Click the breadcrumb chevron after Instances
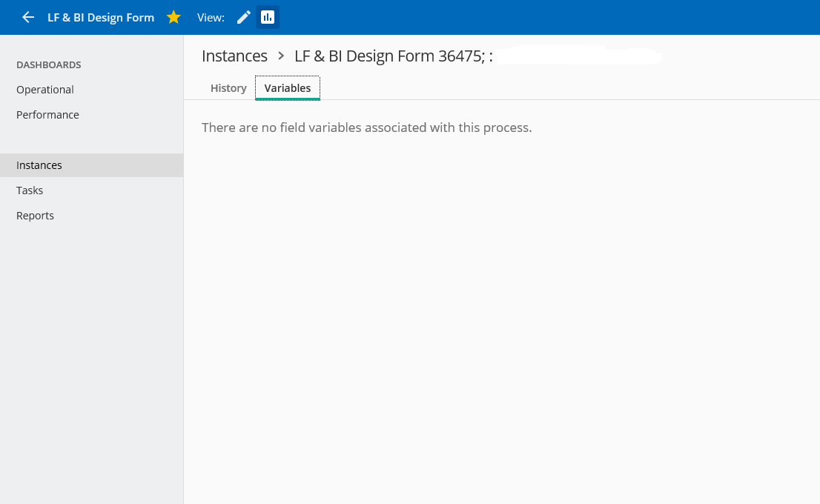The height and width of the screenshot is (504, 820). pyautogui.click(x=281, y=56)
